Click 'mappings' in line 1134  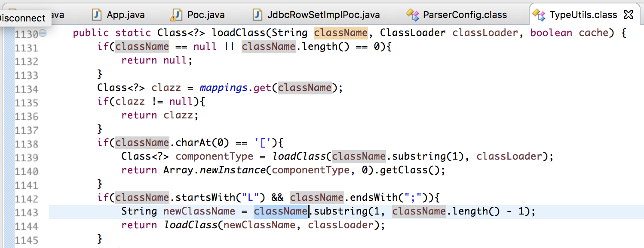(224, 88)
